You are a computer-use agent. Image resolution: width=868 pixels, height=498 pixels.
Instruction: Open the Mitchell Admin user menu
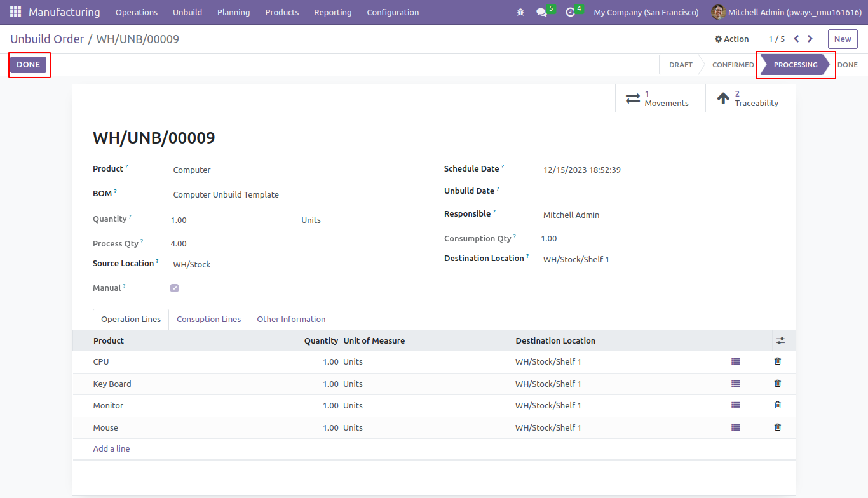(x=786, y=12)
